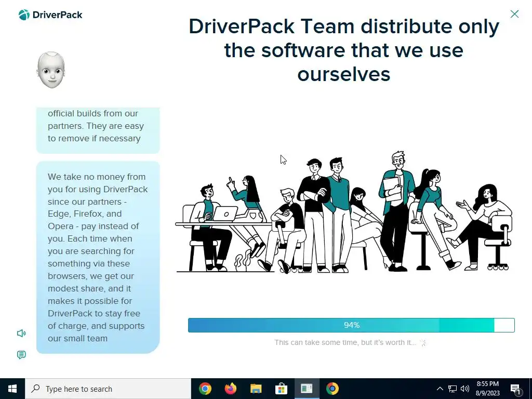Open the Windows Start menu

tap(12, 389)
